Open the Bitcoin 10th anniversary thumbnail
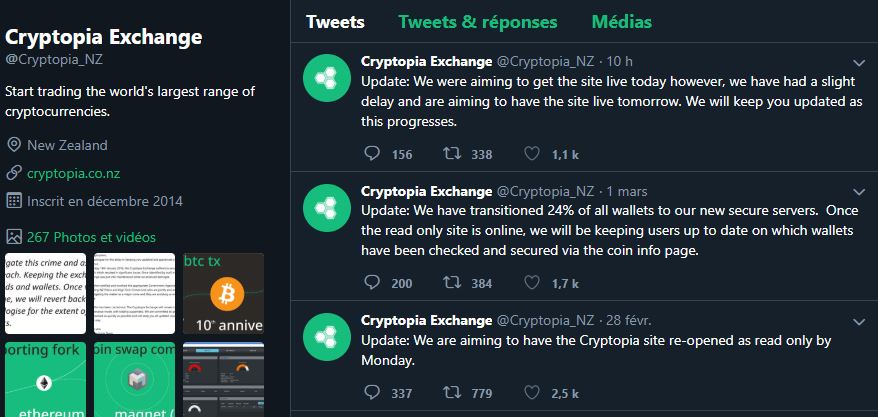Image resolution: width=878 pixels, height=417 pixels. (x=223, y=293)
